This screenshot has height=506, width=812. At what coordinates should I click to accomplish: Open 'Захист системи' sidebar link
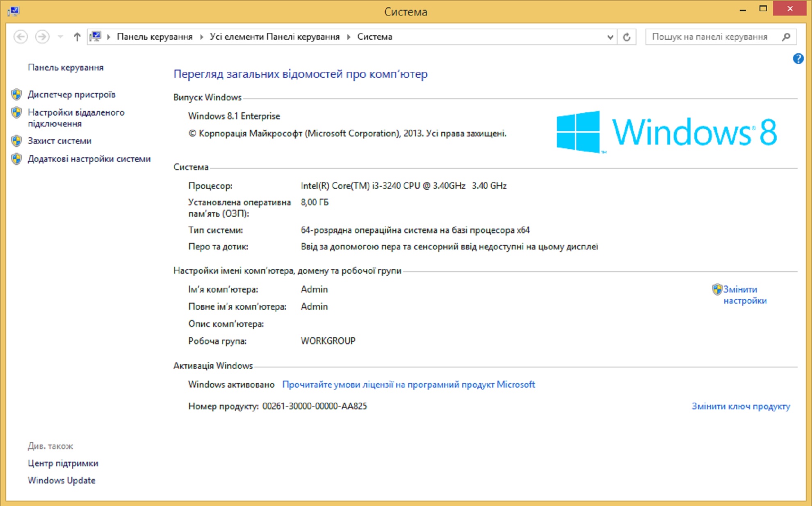59,141
